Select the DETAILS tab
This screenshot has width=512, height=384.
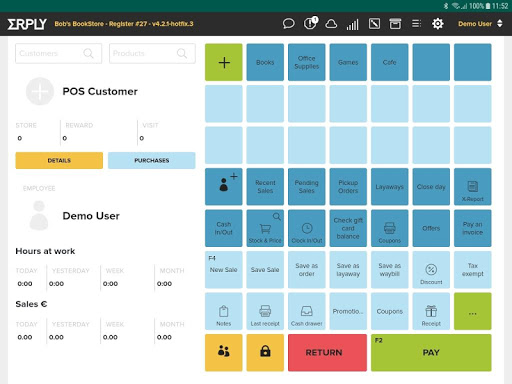coord(59,160)
